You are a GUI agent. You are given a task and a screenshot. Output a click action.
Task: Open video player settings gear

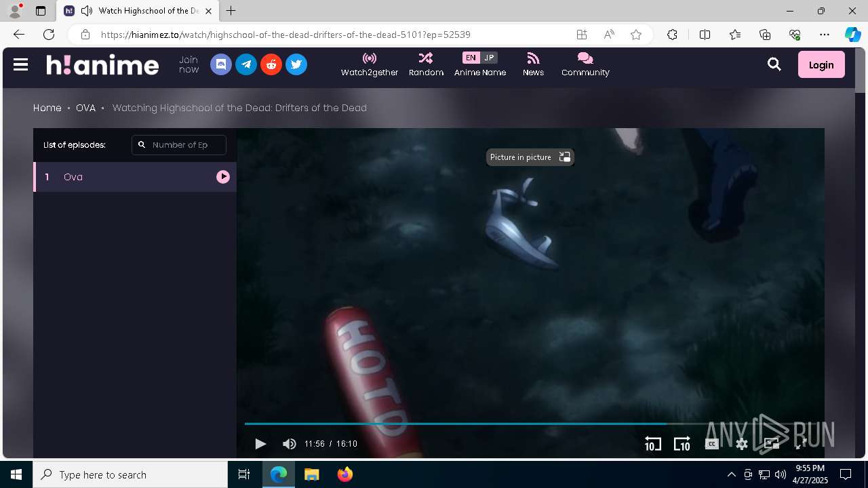click(742, 444)
